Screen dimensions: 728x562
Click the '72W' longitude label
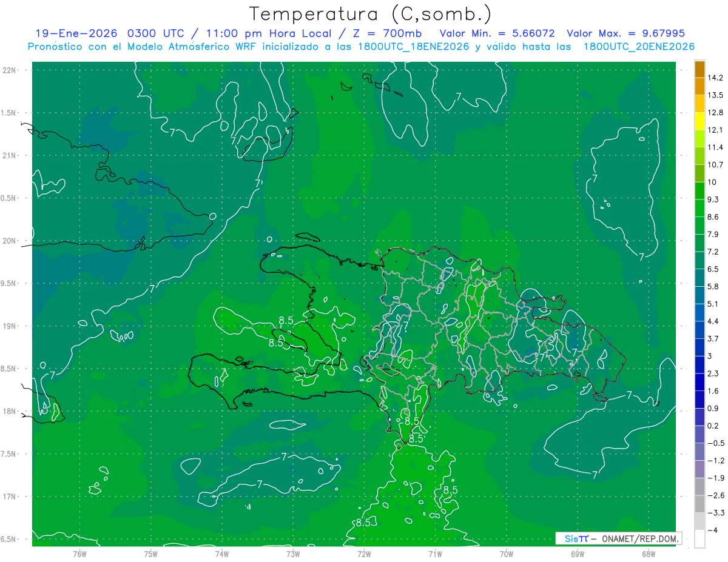click(x=364, y=554)
